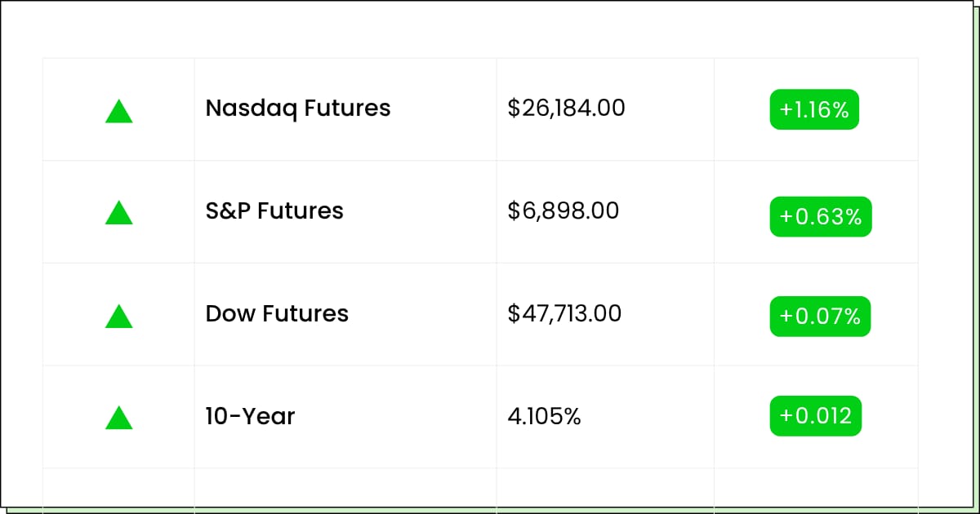The image size is (980, 514).
Task: Select the $6,898.00 price
Action: 563,211
